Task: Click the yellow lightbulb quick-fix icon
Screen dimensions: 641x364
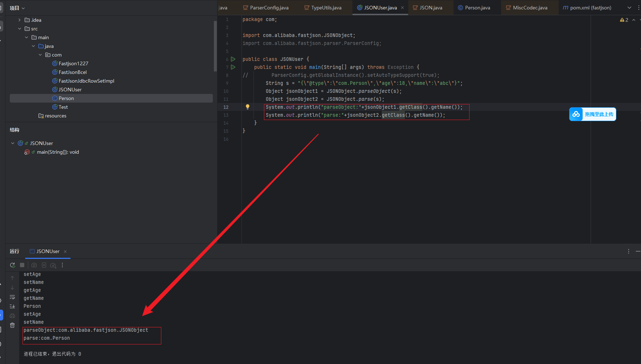Action: coord(248,107)
